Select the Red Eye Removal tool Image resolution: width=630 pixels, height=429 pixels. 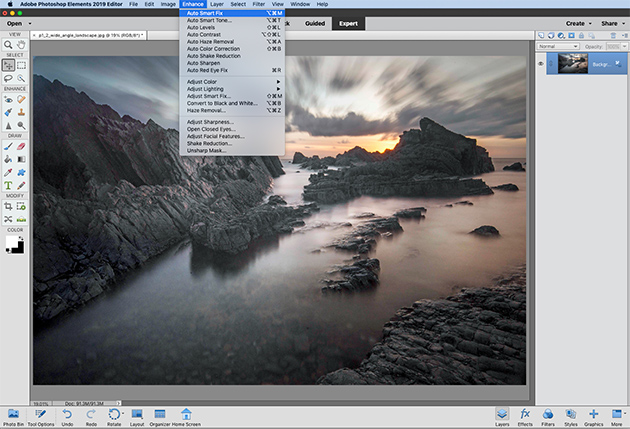pos(8,99)
